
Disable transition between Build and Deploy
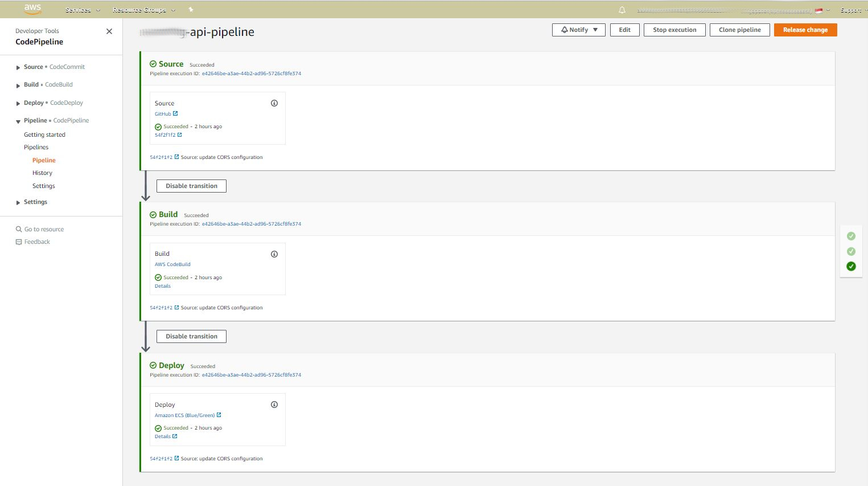[x=191, y=336]
